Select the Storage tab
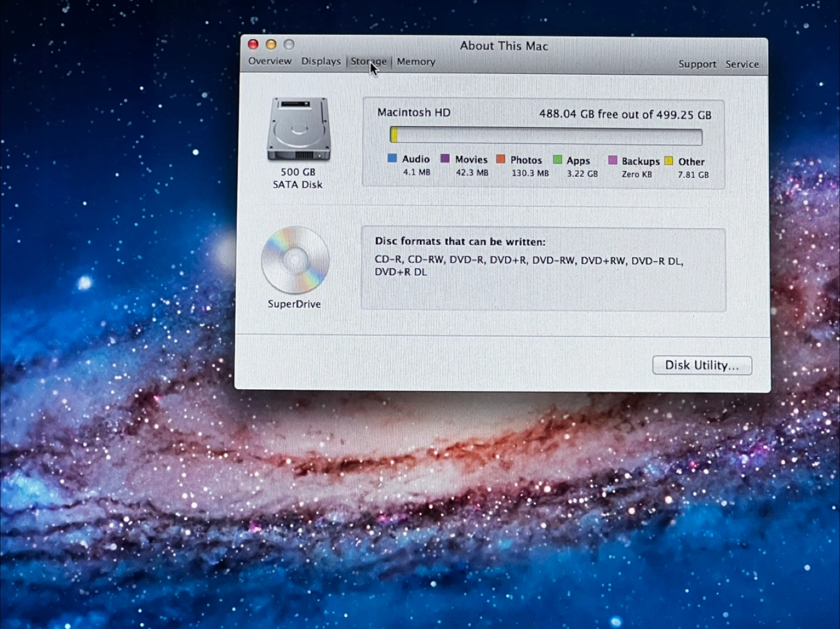This screenshot has width=840, height=629. [x=368, y=61]
